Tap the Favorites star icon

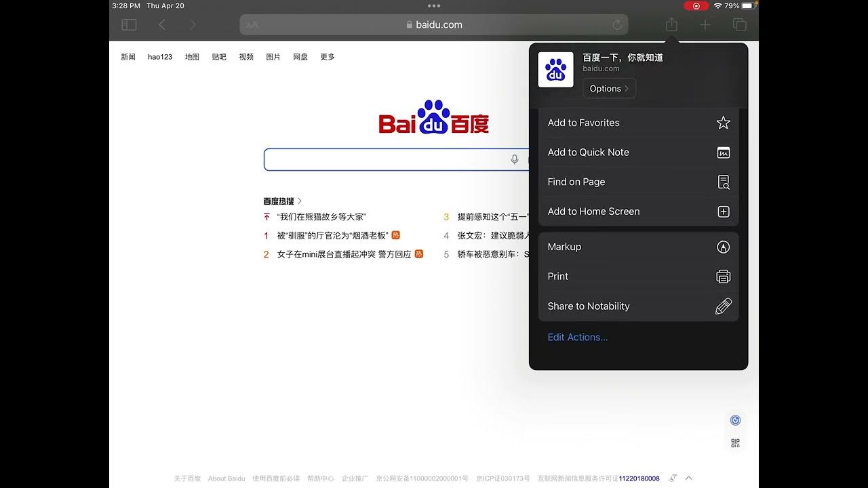[x=724, y=123]
